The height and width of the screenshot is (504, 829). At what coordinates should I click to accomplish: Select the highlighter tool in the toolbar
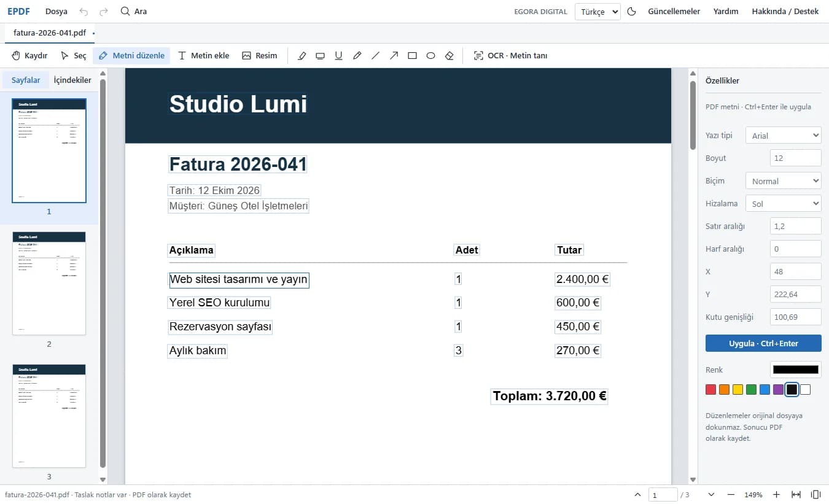(x=302, y=56)
